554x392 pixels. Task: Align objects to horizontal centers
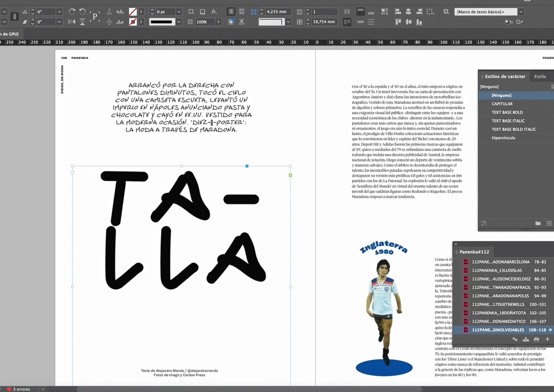408,12
